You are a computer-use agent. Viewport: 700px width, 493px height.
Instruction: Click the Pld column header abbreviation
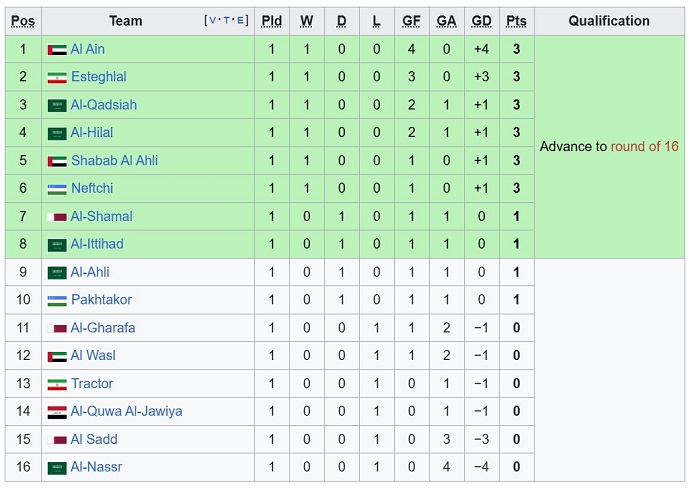pos(271,21)
